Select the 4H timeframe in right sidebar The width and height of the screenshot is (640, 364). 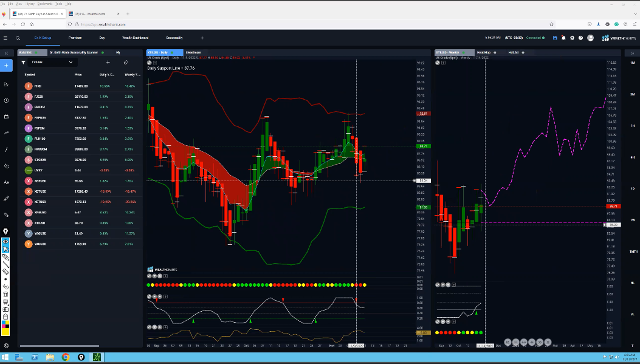tap(632, 157)
